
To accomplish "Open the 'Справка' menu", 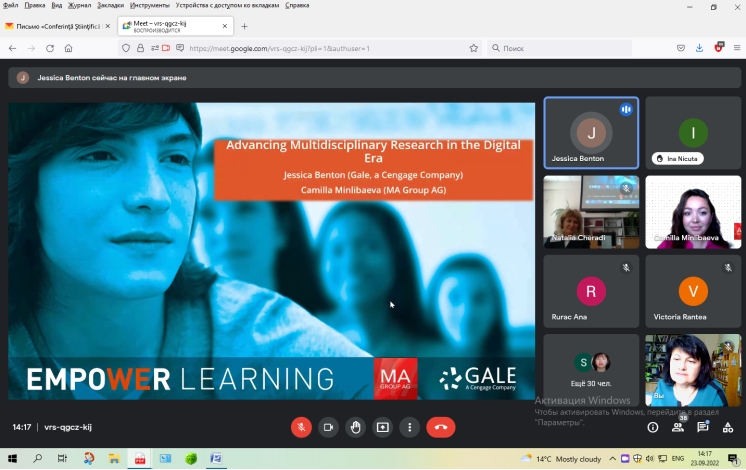I will pos(297,5).
